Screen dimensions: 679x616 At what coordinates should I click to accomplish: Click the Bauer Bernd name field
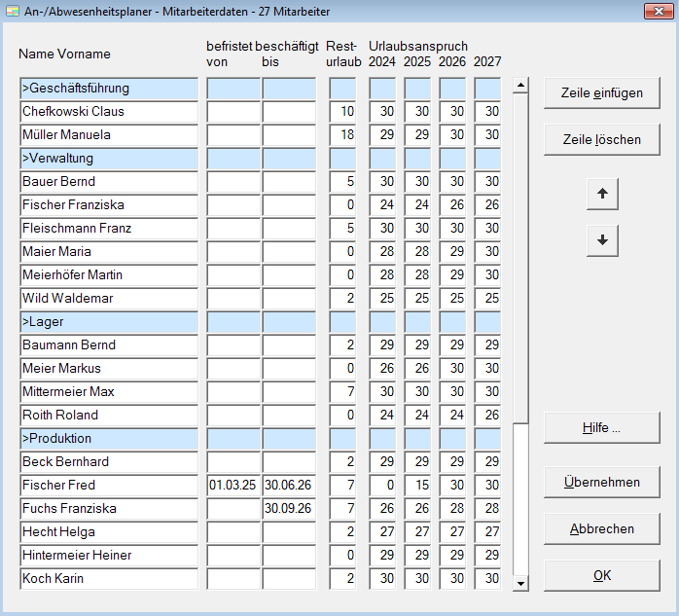point(109,182)
